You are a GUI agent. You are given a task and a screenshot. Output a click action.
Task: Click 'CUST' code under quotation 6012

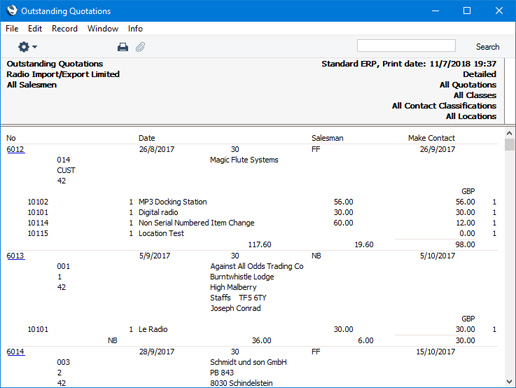click(66, 170)
